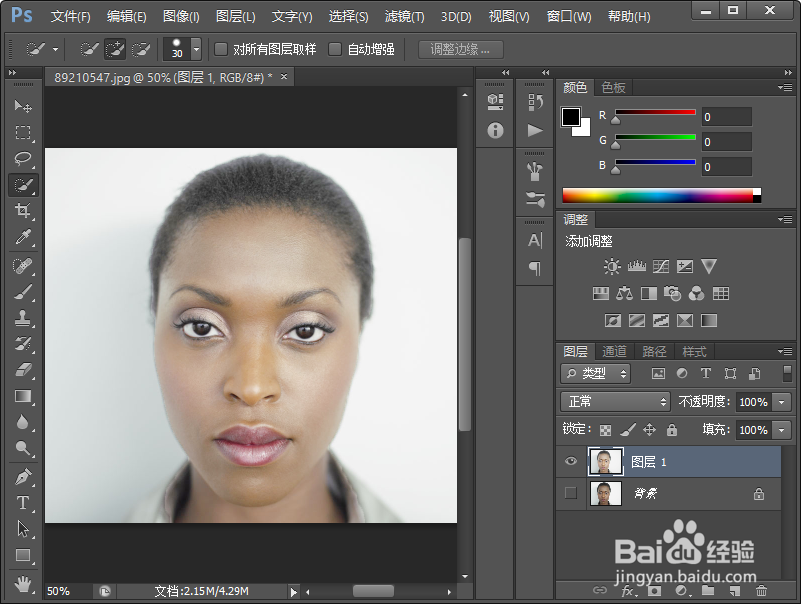Open the Paragraph panel icon
Image resolution: width=801 pixels, height=604 pixels.
coord(535,267)
